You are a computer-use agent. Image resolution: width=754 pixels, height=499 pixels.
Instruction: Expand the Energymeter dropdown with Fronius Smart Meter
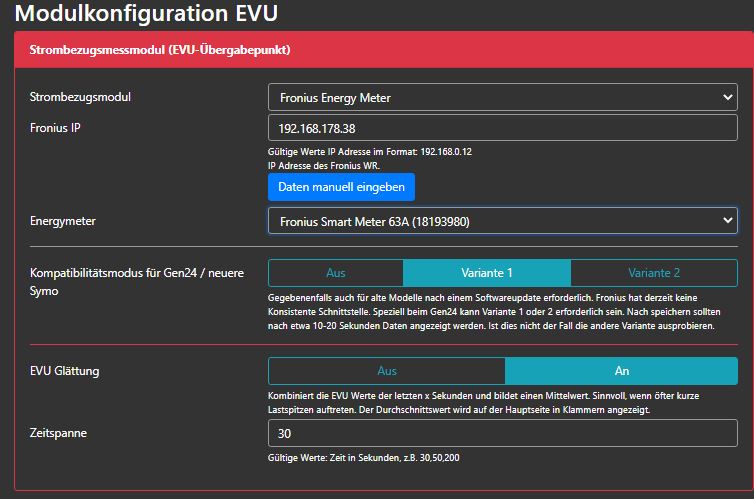[x=502, y=221]
